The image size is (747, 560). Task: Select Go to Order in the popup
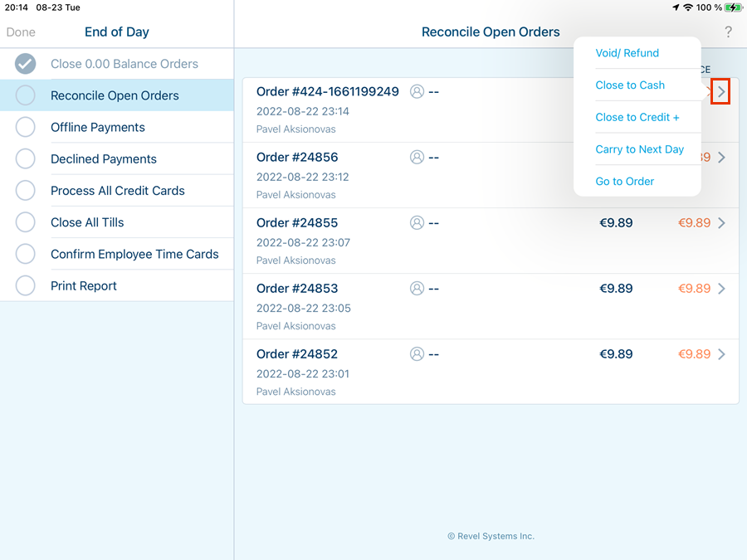point(624,181)
